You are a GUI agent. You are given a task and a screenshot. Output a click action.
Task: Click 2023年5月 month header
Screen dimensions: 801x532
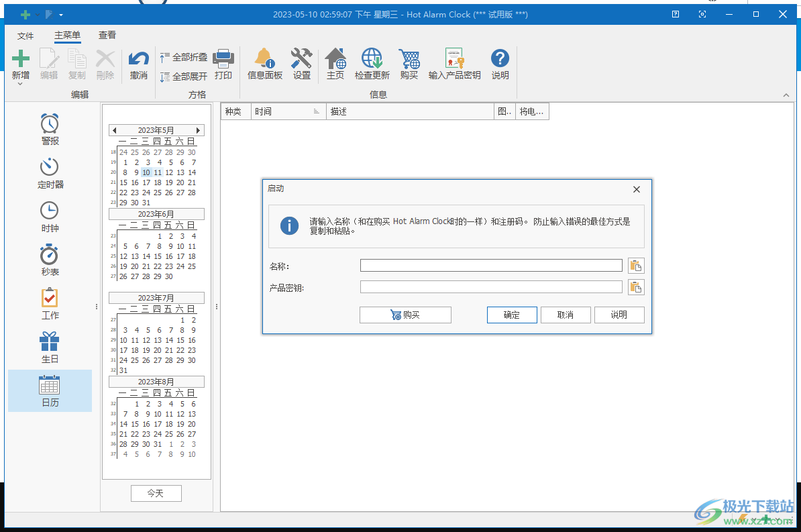click(x=156, y=130)
